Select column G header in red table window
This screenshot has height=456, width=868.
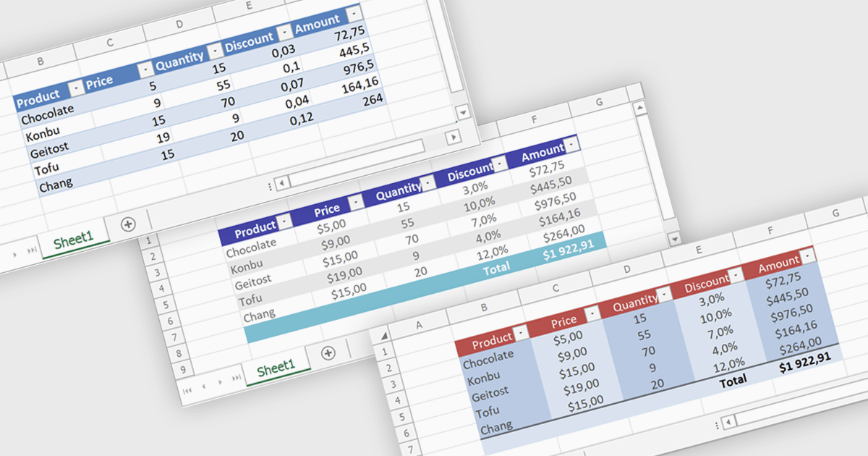pyautogui.click(x=835, y=213)
